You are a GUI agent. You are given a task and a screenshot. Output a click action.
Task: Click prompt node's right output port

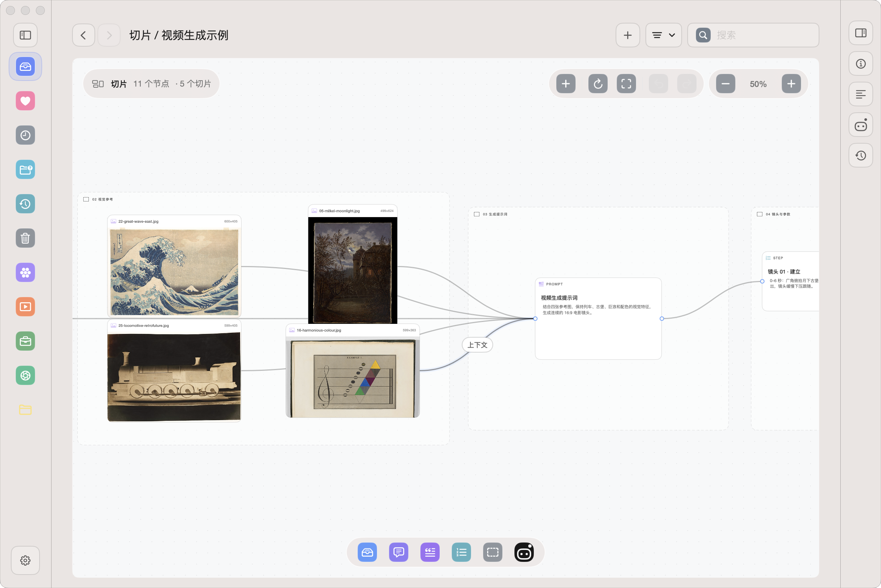(x=661, y=319)
